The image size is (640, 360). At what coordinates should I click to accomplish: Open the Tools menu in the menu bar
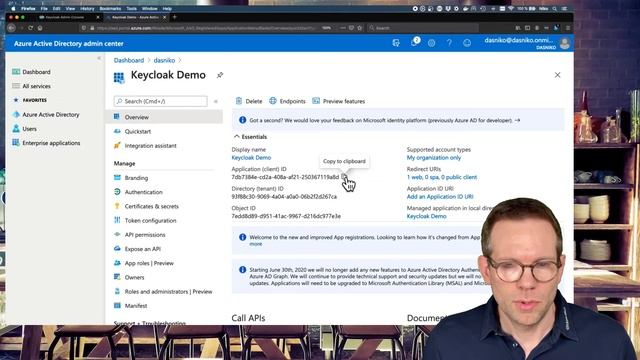click(x=131, y=9)
